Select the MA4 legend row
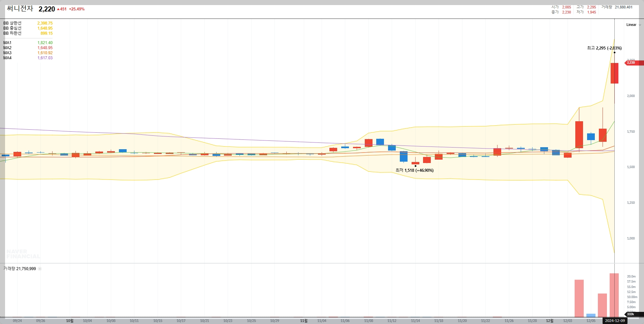The height and width of the screenshot is (324, 644). (x=28, y=58)
